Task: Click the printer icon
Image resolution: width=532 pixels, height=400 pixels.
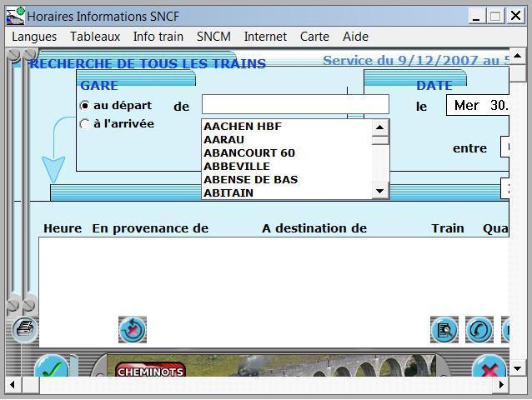Action: click(27, 328)
